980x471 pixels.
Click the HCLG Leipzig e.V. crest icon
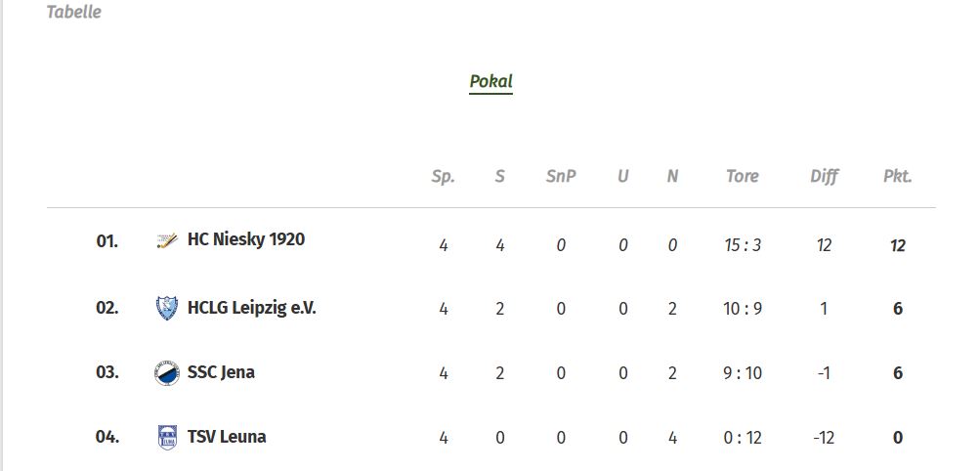(167, 308)
